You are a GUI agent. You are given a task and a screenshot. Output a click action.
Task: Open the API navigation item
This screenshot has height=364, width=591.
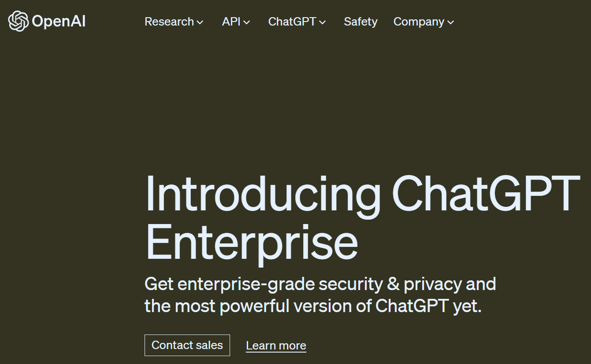(x=231, y=22)
